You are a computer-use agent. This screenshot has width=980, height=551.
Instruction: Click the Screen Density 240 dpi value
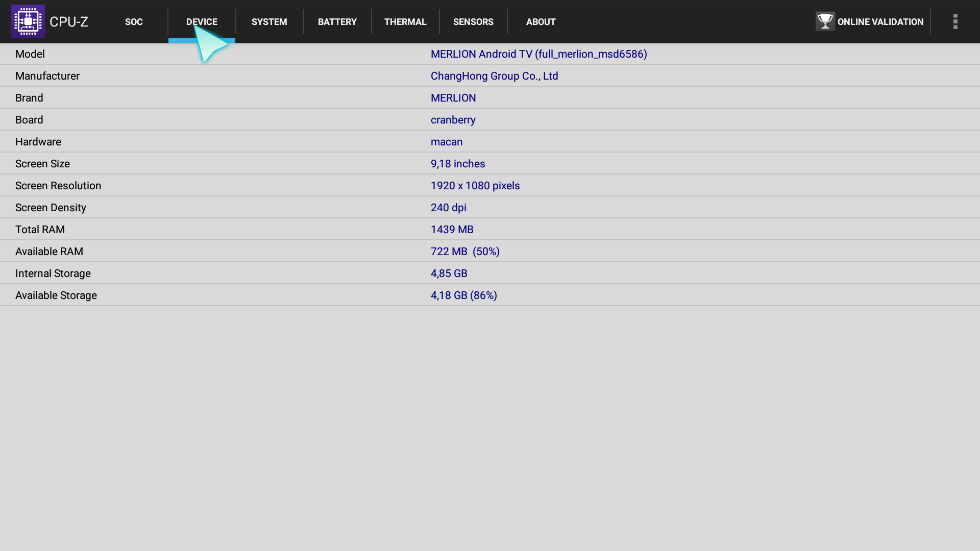click(448, 208)
